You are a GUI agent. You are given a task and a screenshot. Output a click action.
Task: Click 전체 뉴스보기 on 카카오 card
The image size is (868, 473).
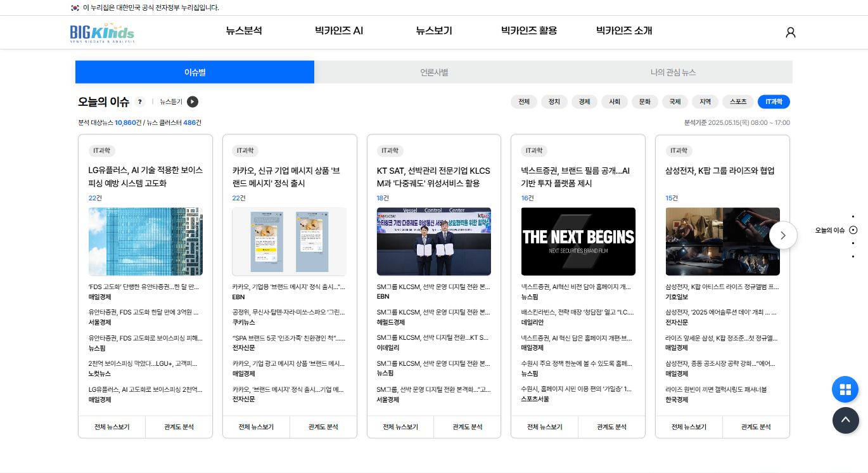point(256,427)
